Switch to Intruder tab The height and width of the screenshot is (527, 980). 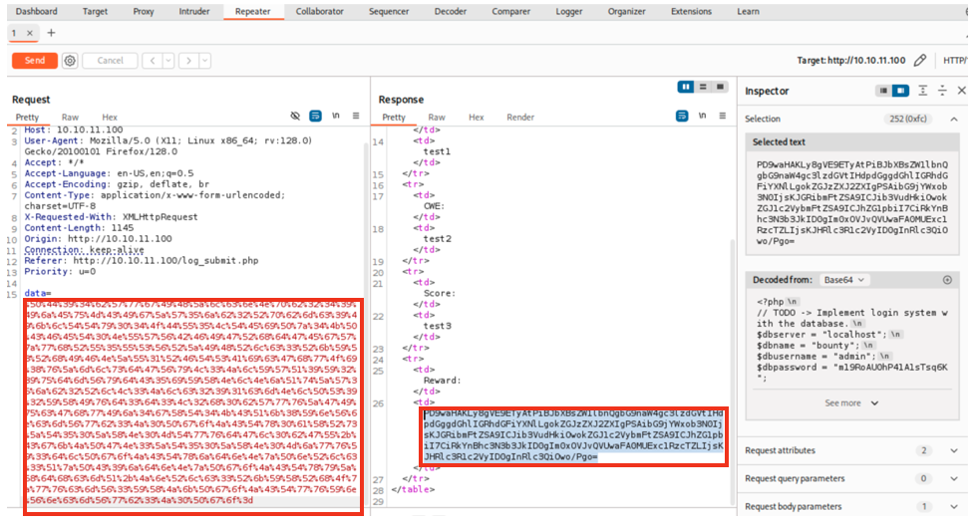point(194,11)
